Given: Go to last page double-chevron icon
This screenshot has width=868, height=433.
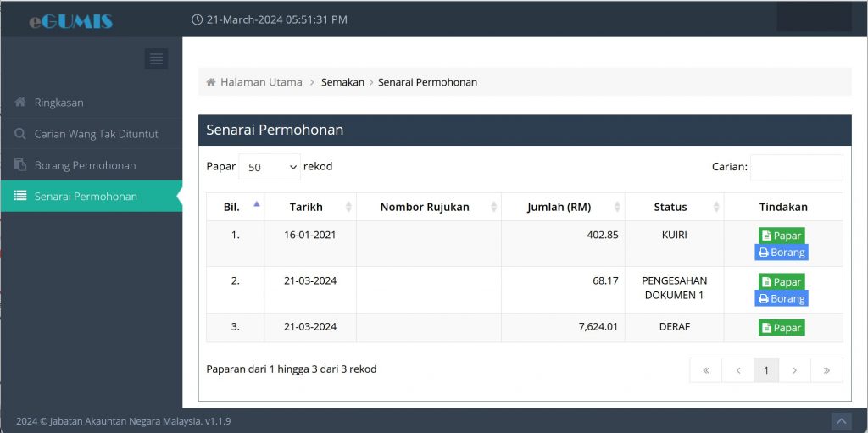Looking at the screenshot, I should (826, 370).
